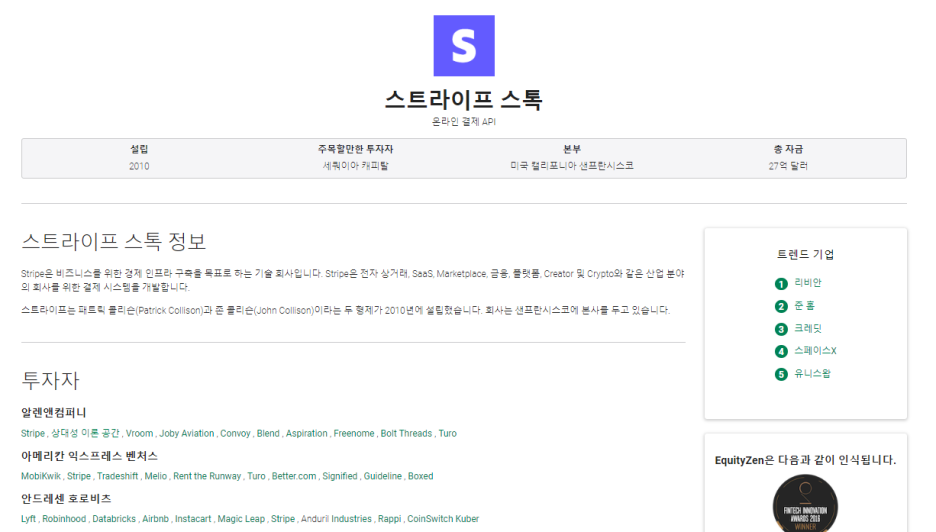
Task: Open Anduril Industries link
Action: (x=336, y=519)
